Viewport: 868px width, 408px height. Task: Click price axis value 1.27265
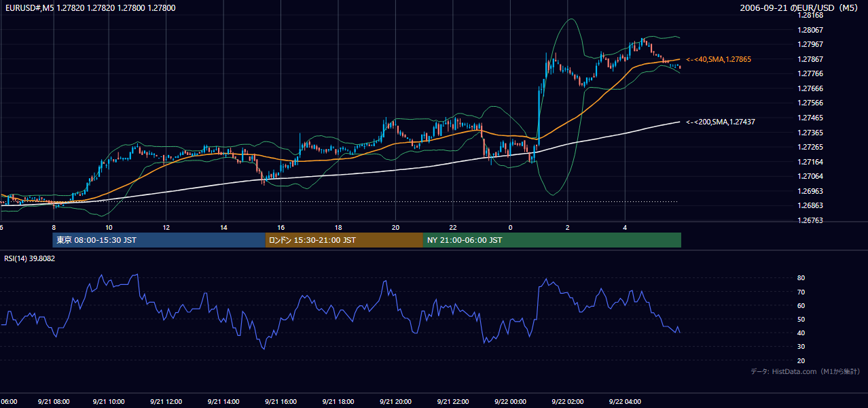click(x=811, y=148)
